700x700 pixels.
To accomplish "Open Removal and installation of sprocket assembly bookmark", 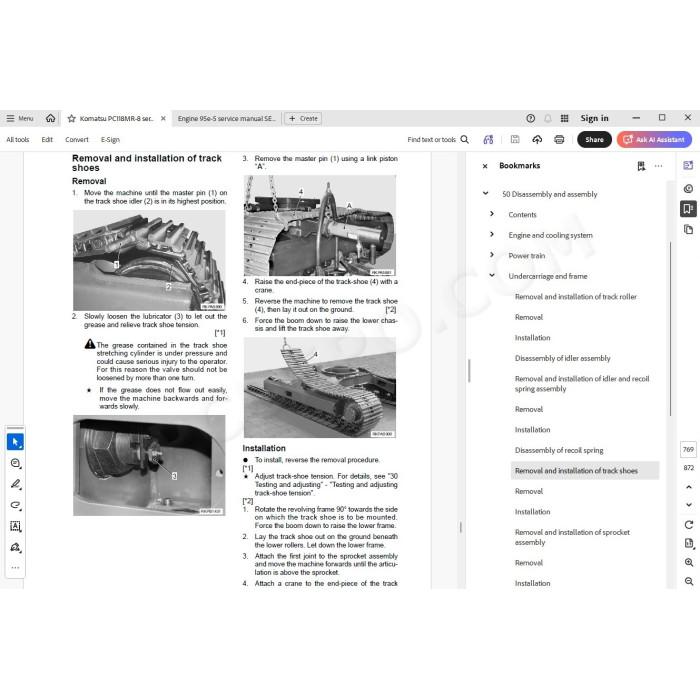I will coord(572,537).
